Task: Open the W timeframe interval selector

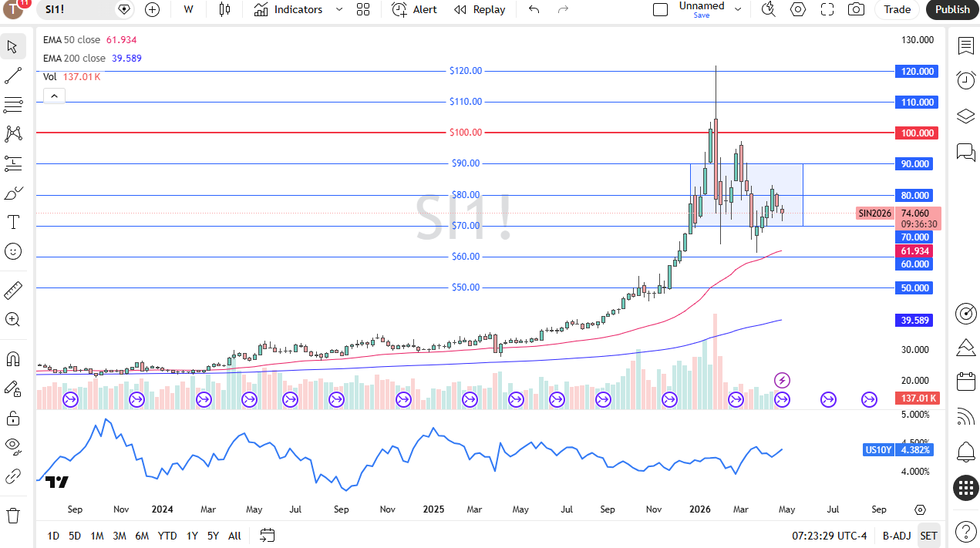Action: coord(189,9)
